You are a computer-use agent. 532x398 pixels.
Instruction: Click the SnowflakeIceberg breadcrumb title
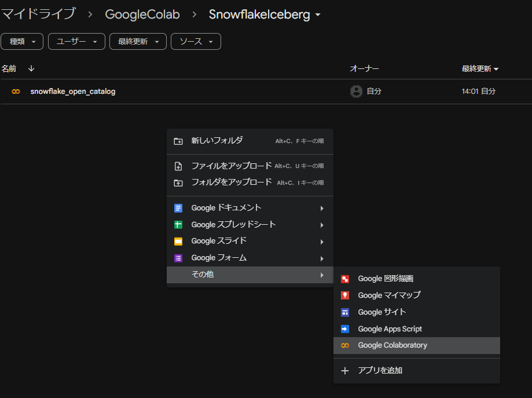click(x=259, y=14)
